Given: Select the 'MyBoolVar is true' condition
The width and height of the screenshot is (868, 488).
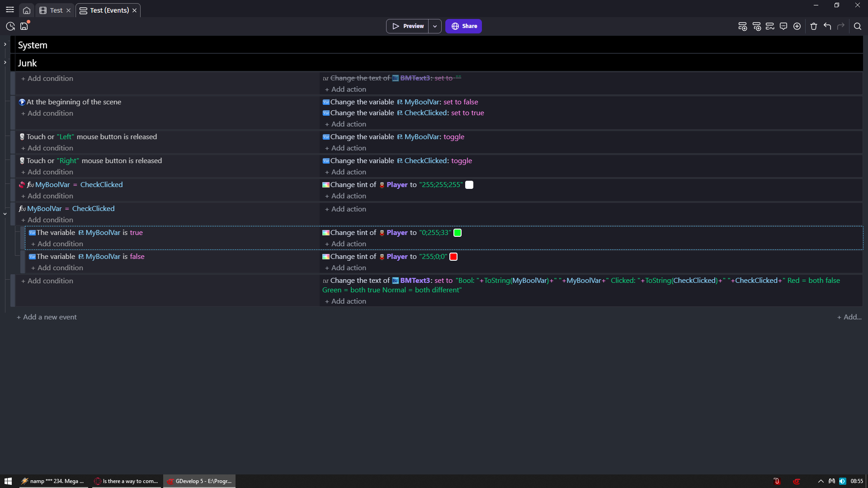Looking at the screenshot, I should point(86,233).
